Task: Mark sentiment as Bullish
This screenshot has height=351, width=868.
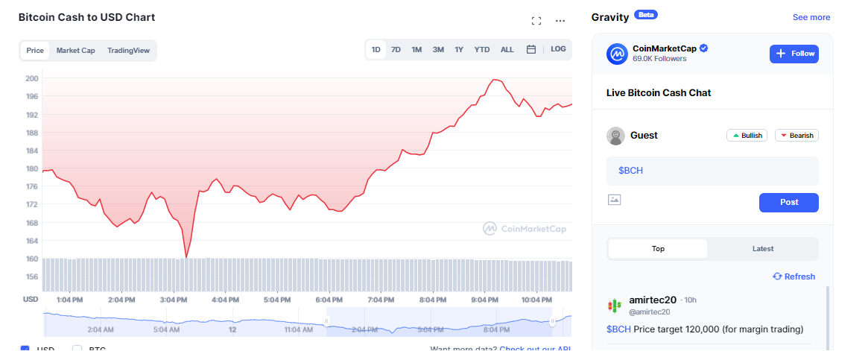Action: tap(747, 136)
